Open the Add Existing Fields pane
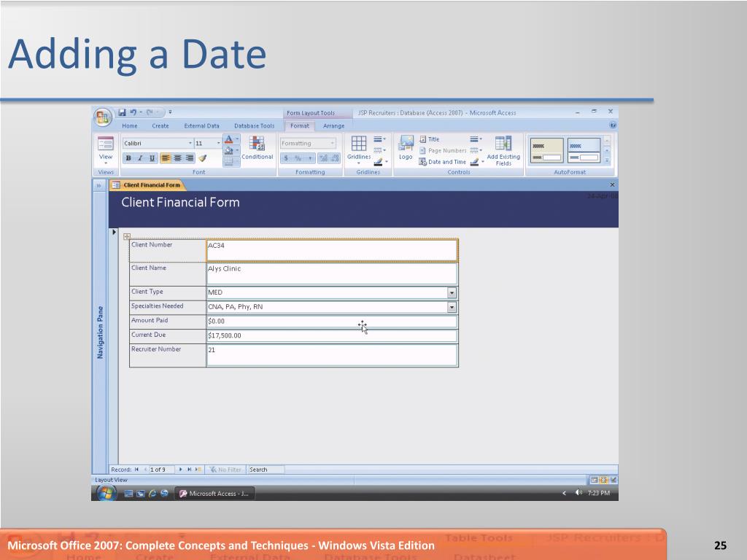The height and width of the screenshot is (560, 747). coord(503,151)
